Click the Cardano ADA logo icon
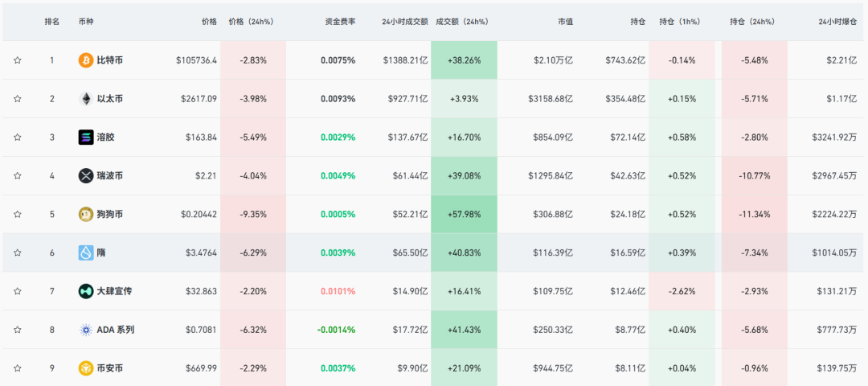The image size is (868, 386). (86, 330)
